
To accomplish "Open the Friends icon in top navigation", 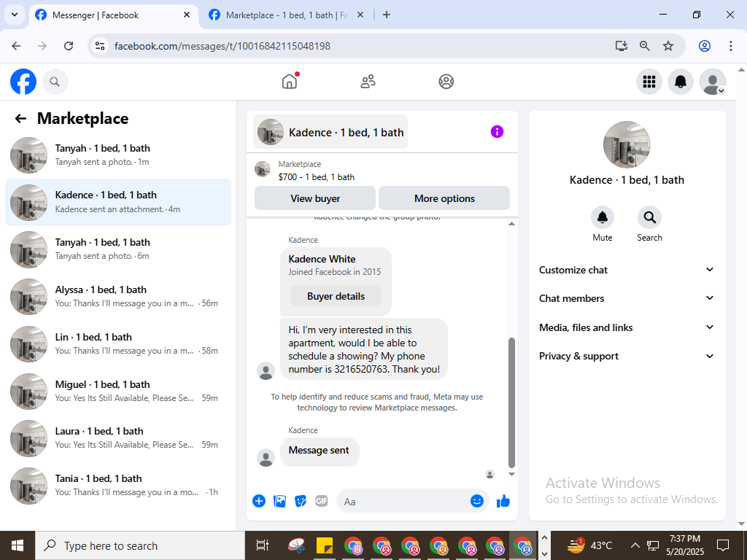I will tap(368, 82).
